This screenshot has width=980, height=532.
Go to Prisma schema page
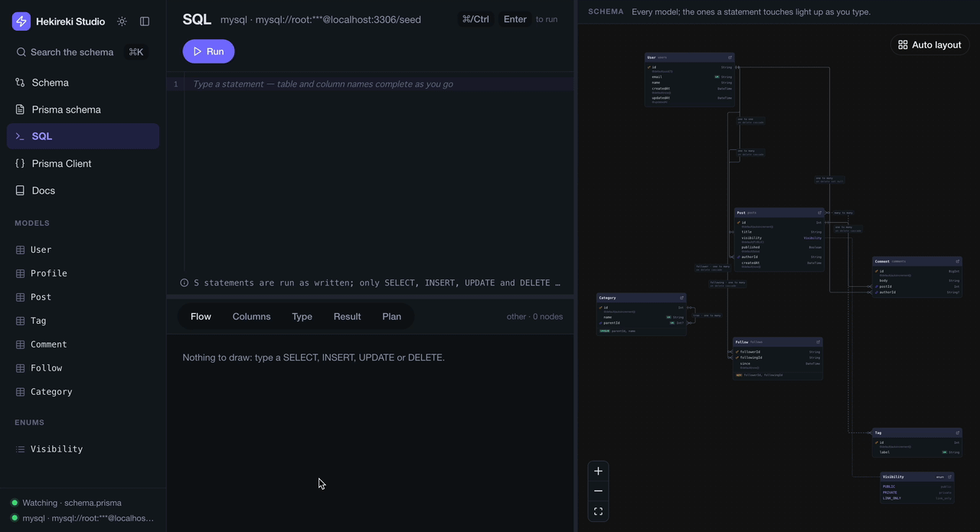click(x=83, y=109)
